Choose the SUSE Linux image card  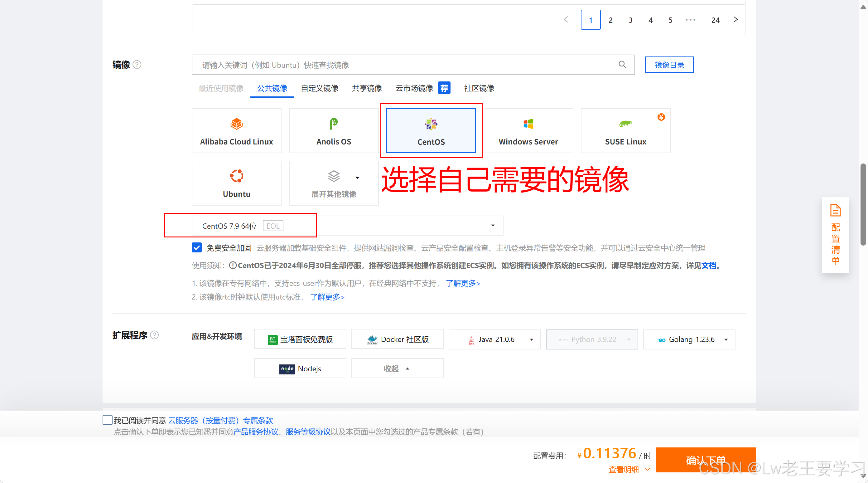click(x=625, y=130)
